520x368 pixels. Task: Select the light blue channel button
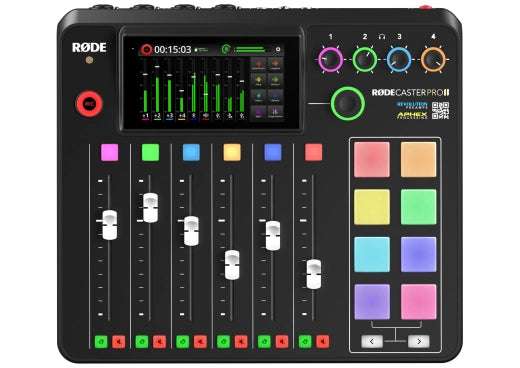(191, 153)
